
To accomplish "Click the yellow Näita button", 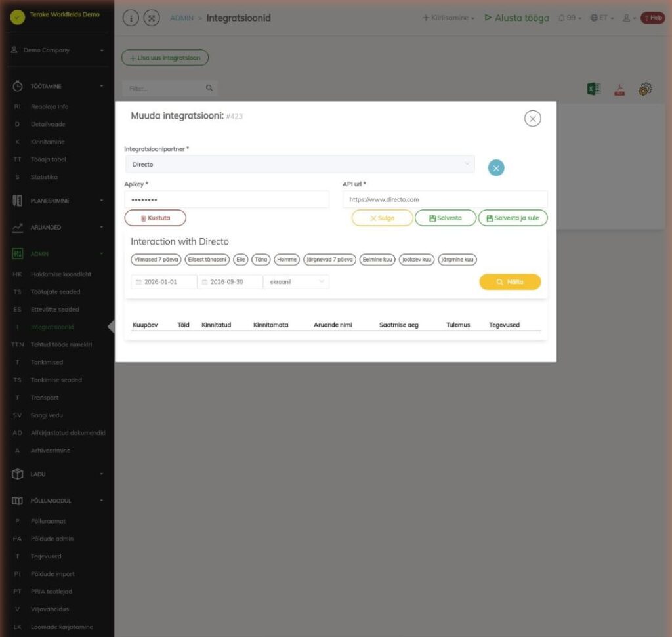I will click(510, 282).
